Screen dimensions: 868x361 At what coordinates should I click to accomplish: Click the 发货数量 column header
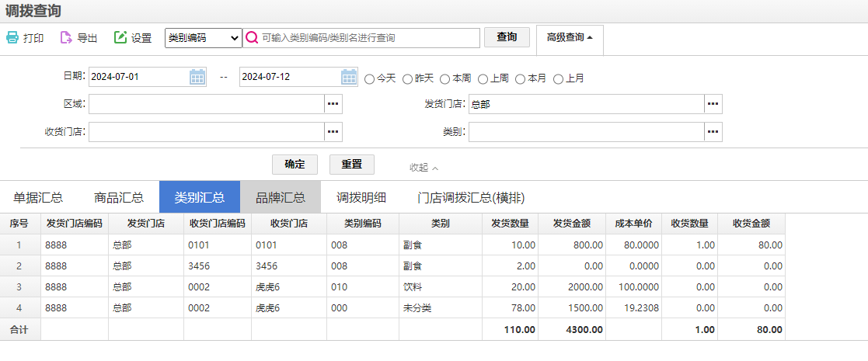tap(510, 224)
